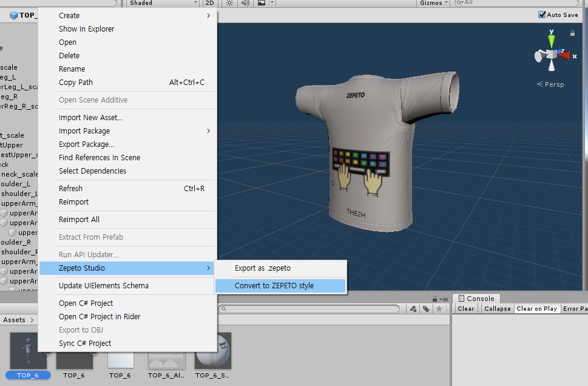Choose Delete from context menu
The width and height of the screenshot is (588, 386).
[127, 55]
